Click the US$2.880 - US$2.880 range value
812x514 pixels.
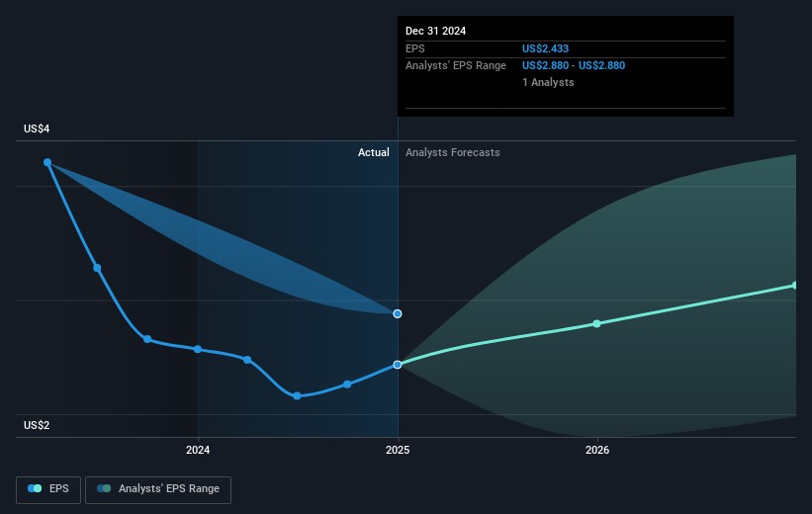click(574, 65)
